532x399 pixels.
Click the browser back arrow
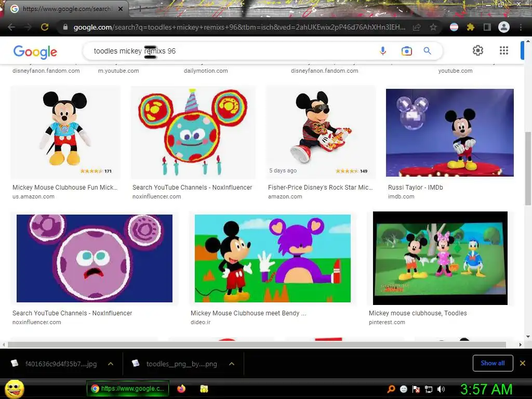click(x=11, y=27)
